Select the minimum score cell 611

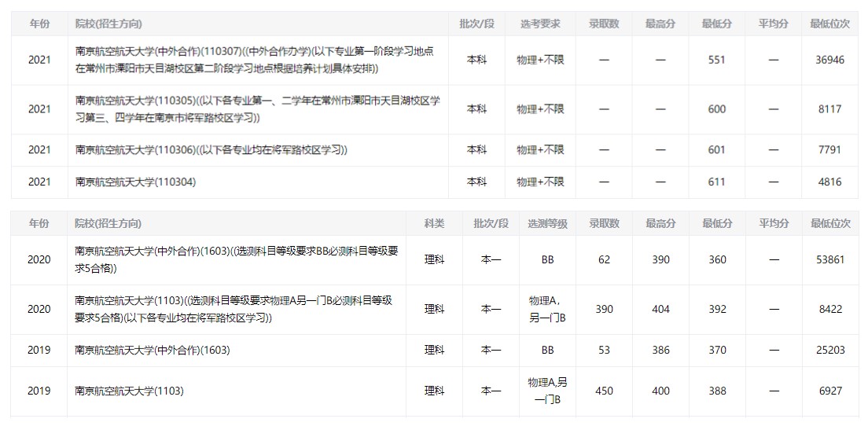coord(716,182)
